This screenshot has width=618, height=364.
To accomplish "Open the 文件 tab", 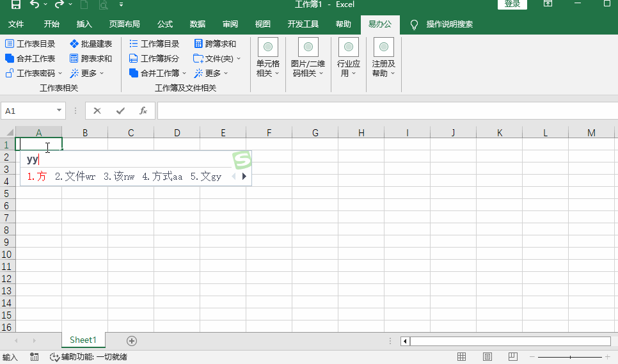I will [16, 24].
